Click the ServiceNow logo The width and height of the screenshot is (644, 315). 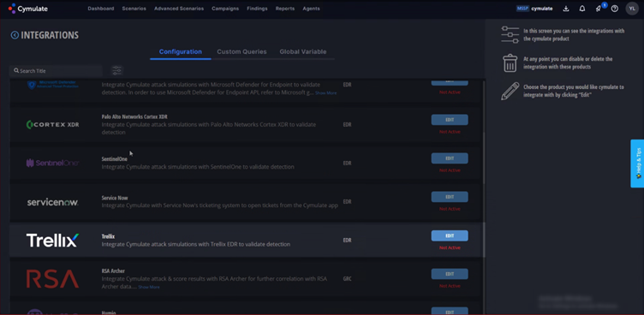pos(52,202)
